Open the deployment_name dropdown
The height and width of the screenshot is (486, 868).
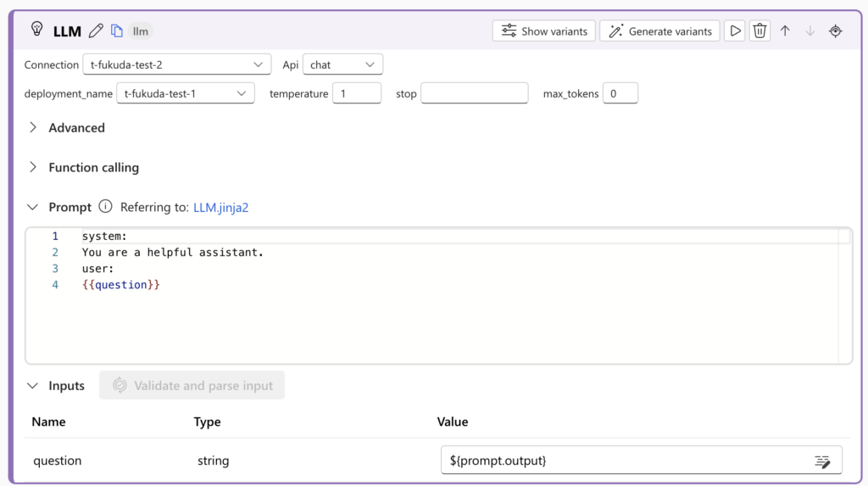click(185, 93)
